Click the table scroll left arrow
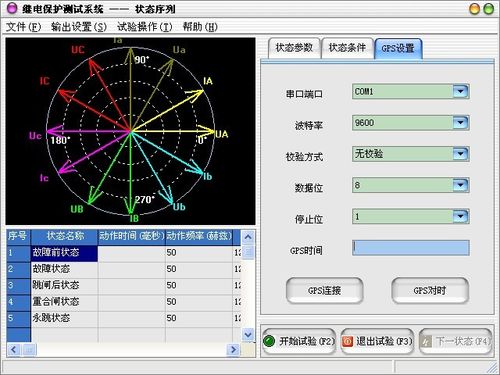500x375 pixels. click(14, 350)
